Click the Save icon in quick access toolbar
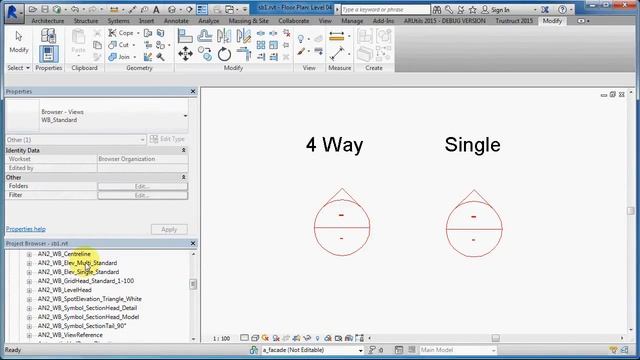This screenshot has width=640, height=360. pos(45,9)
